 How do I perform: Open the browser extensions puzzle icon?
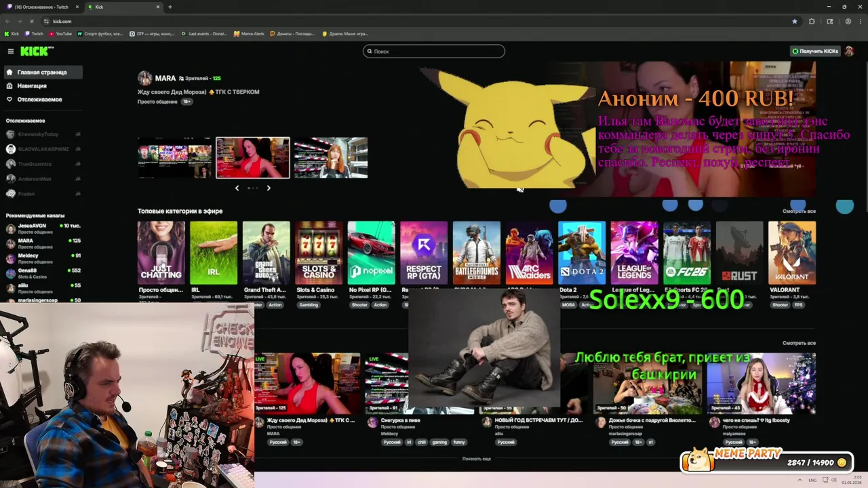[812, 21]
